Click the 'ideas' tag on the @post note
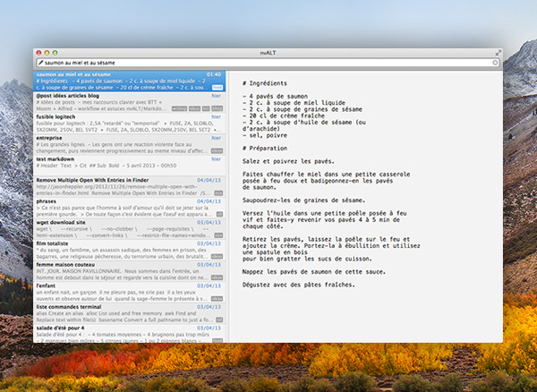The height and width of the screenshot is (392, 537). pyautogui.click(x=194, y=108)
